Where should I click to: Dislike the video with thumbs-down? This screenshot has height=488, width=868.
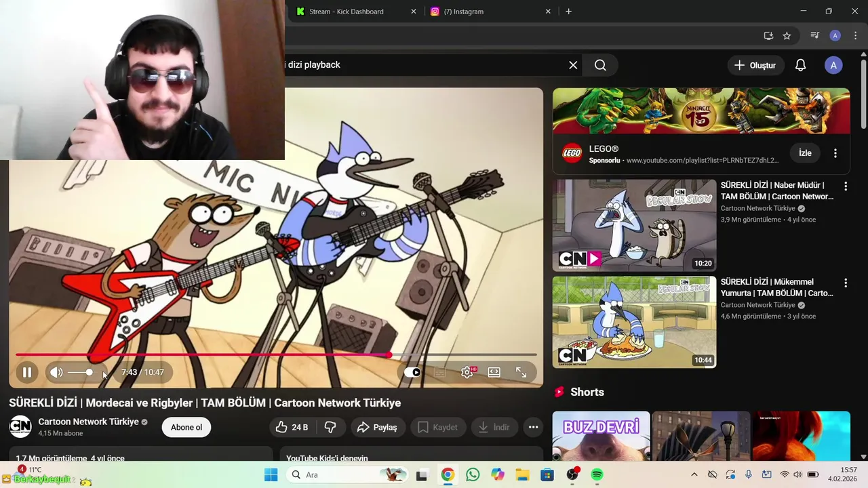coord(331,427)
